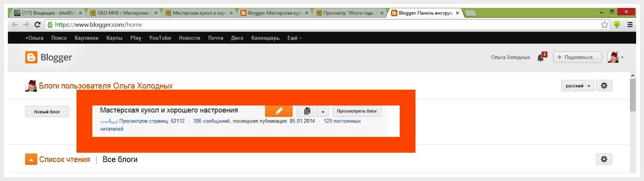
Task: Select Все блоги list
Action: pyautogui.click(x=120, y=159)
